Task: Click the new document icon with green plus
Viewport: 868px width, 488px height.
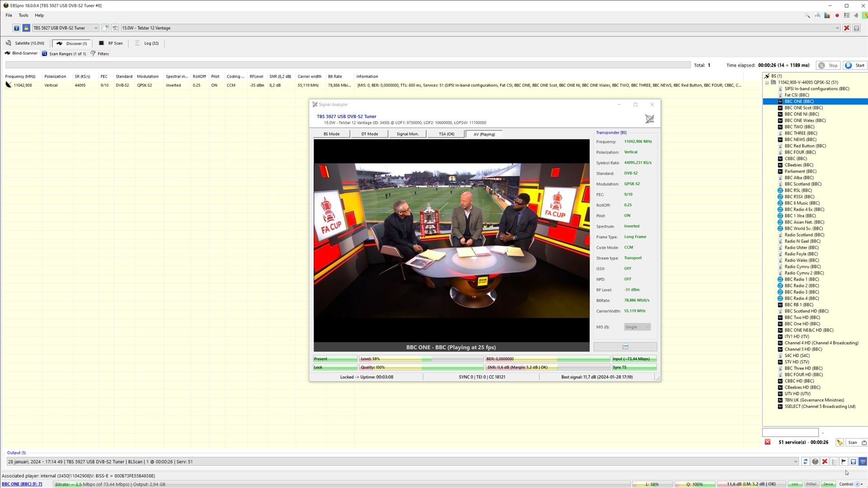Action: [x=105, y=28]
